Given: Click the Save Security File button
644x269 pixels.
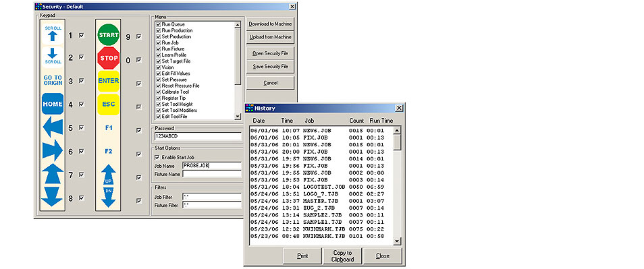Looking at the screenshot, I should tap(270, 67).
